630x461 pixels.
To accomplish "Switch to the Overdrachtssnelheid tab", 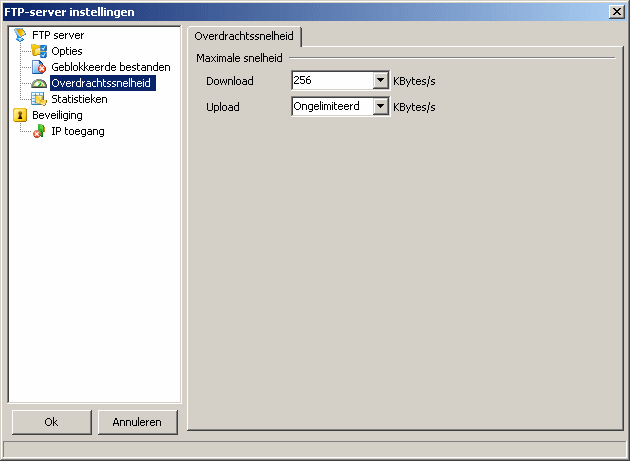I will point(244,36).
